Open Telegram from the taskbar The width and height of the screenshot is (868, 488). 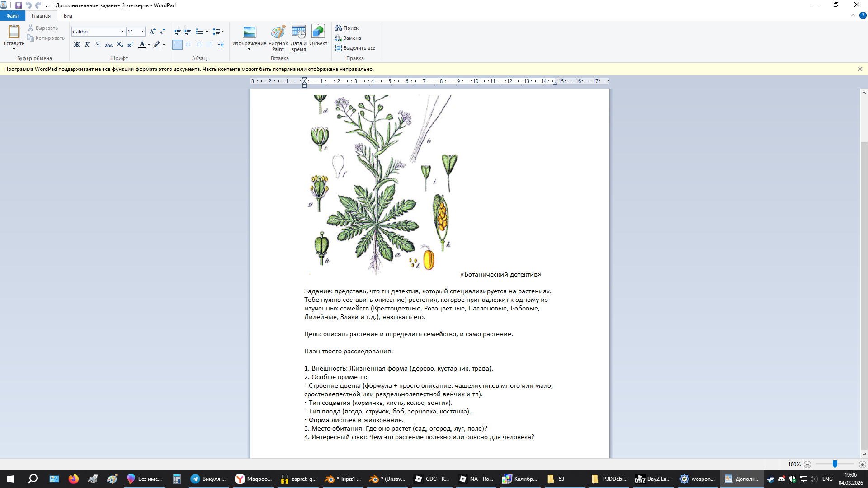[x=208, y=479]
